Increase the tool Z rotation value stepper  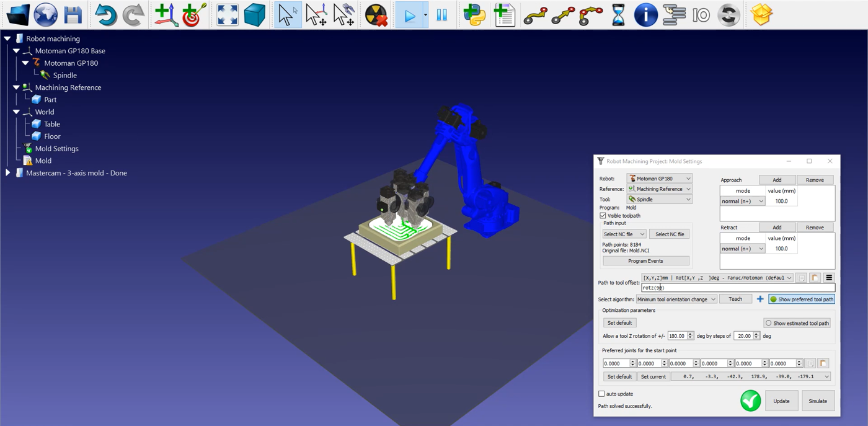(690, 333)
